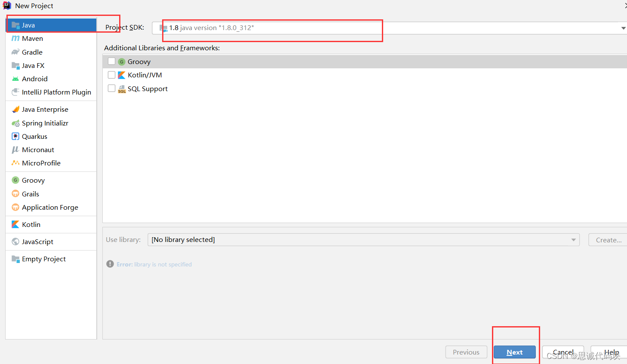This screenshot has width=627, height=364.
Task: Click the Cancel button
Action: (x=563, y=352)
